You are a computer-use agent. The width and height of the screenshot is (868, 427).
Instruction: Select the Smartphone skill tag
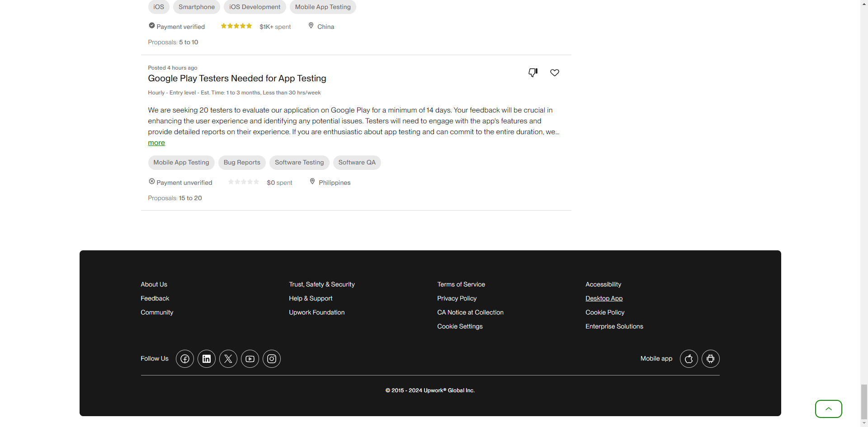pyautogui.click(x=197, y=7)
